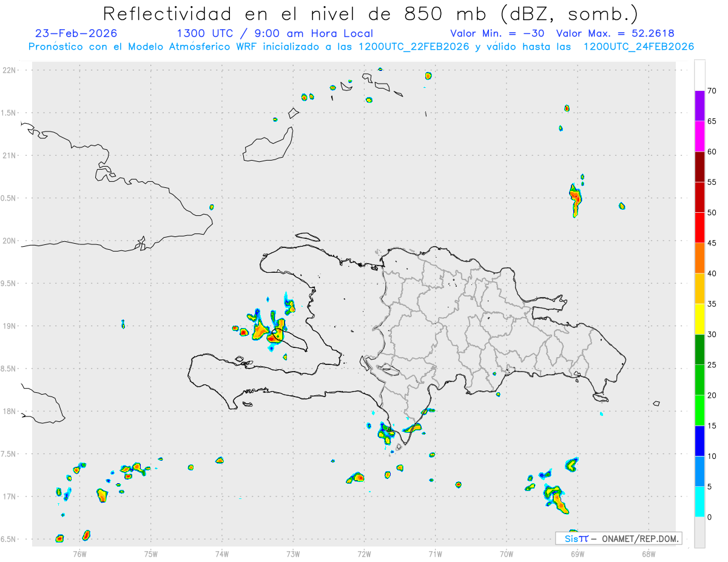728x562 pixels.
Task: Click the '20N' latitude axis label
Action: pos(10,241)
